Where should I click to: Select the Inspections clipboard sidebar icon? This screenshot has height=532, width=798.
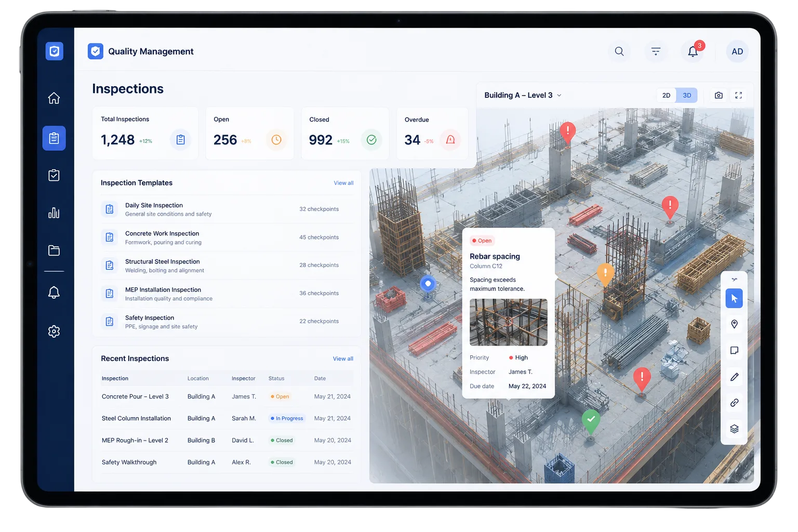click(x=54, y=138)
